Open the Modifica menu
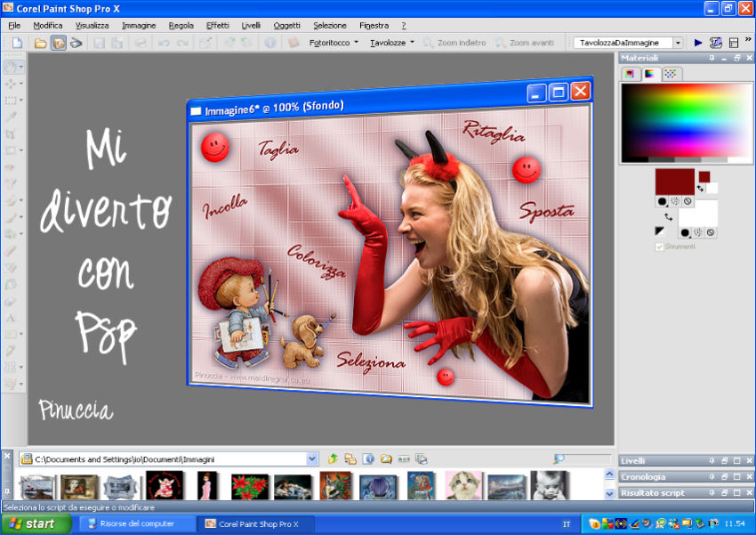The width and height of the screenshot is (756, 535). pyautogui.click(x=48, y=26)
